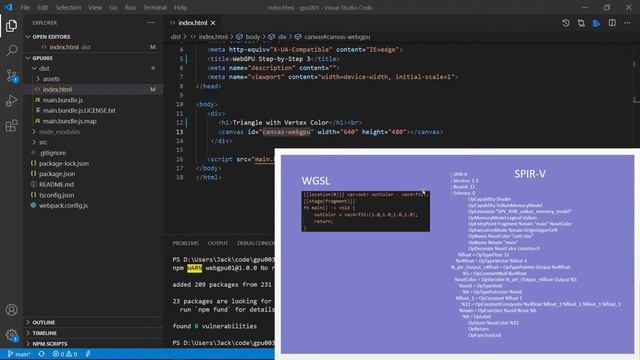Show errors and warnings count
This screenshot has width=640, height=360.
pyautogui.click(x=65, y=354)
